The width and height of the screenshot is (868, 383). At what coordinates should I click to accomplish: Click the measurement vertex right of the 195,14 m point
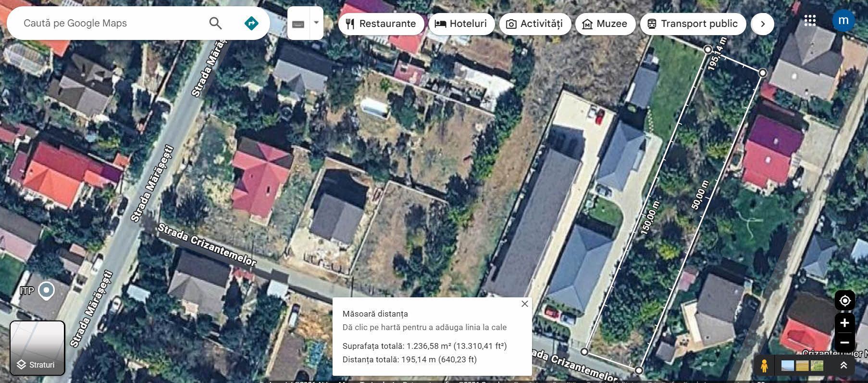[763, 73]
